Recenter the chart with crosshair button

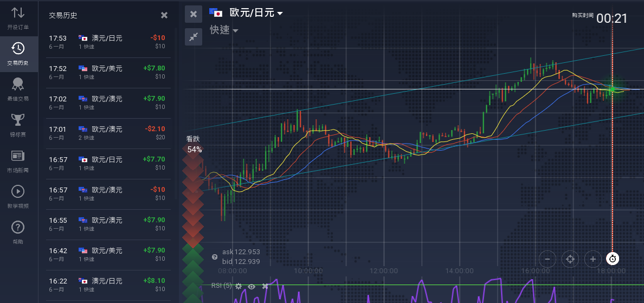pyautogui.click(x=570, y=259)
